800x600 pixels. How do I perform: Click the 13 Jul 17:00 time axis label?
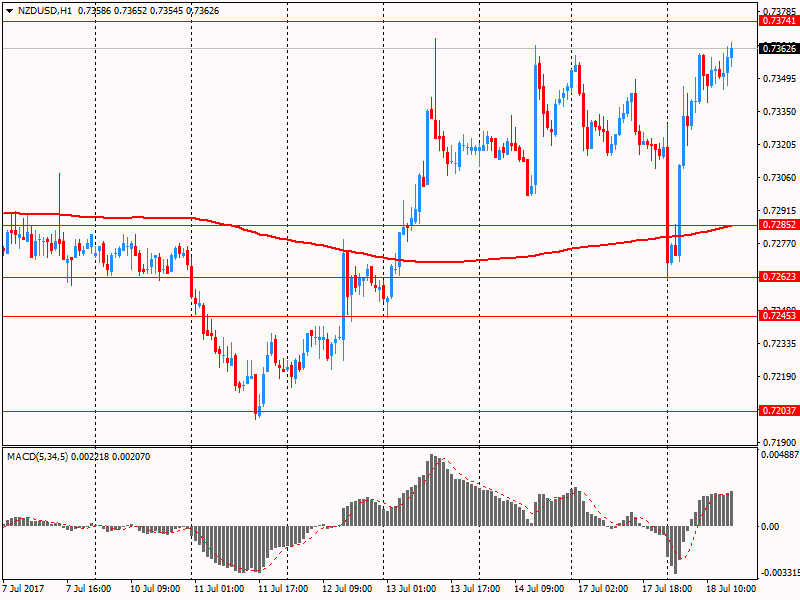pyautogui.click(x=475, y=588)
